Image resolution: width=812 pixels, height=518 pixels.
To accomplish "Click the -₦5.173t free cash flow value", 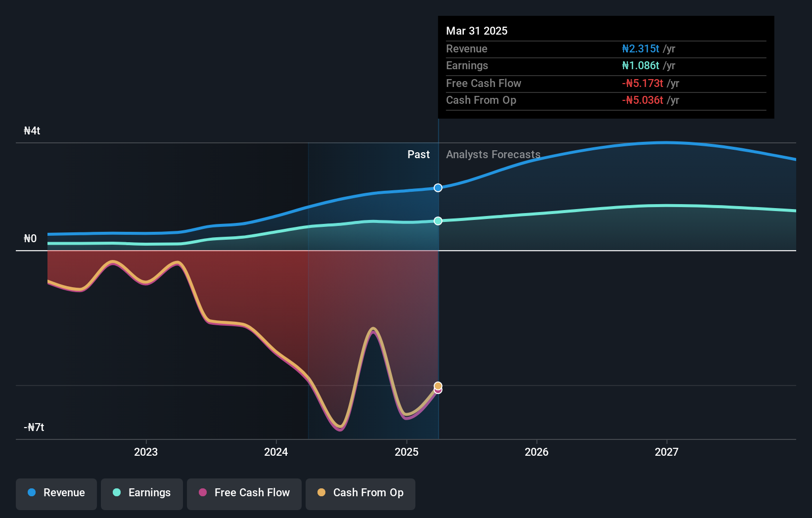I will pyautogui.click(x=642, y=83).
